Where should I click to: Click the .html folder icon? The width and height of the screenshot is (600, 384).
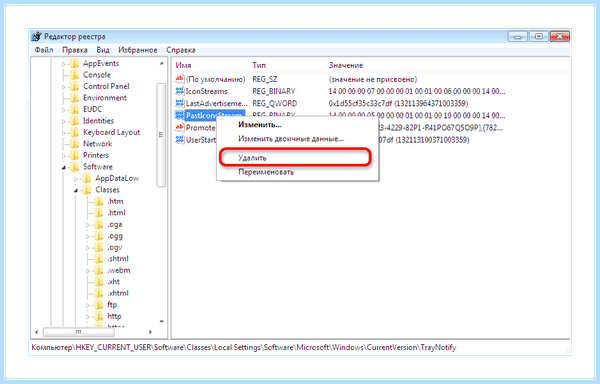pyautogui.click(x=99, y=213)
